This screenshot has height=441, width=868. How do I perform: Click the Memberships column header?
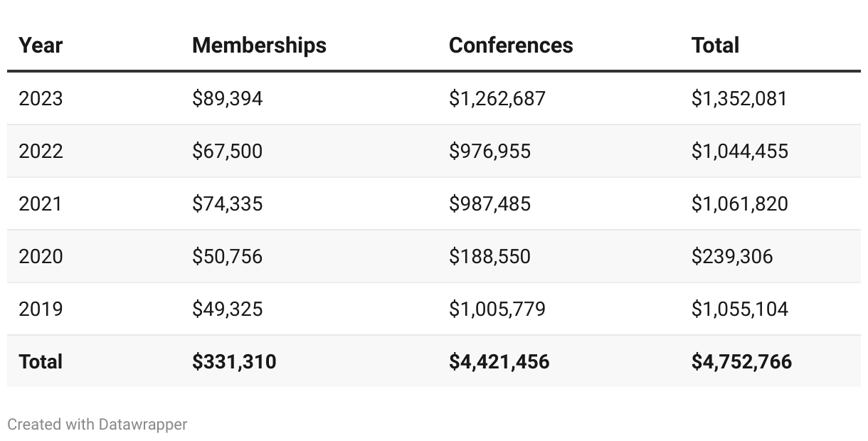coord(259,46)
